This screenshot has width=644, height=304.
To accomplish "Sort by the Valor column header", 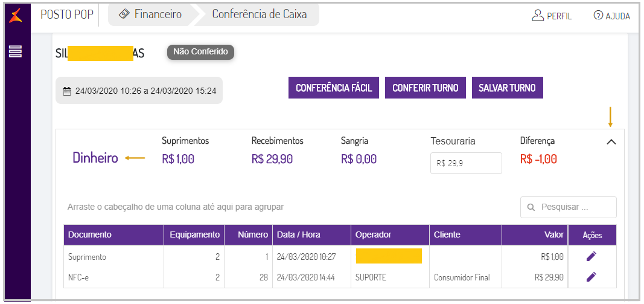I will 553,234.
